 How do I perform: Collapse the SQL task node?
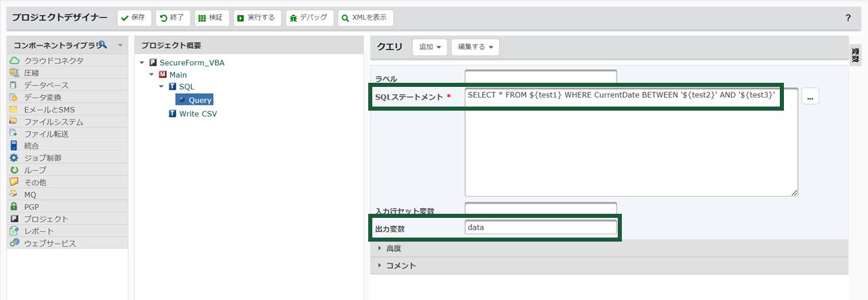click(x=161, y=87)
